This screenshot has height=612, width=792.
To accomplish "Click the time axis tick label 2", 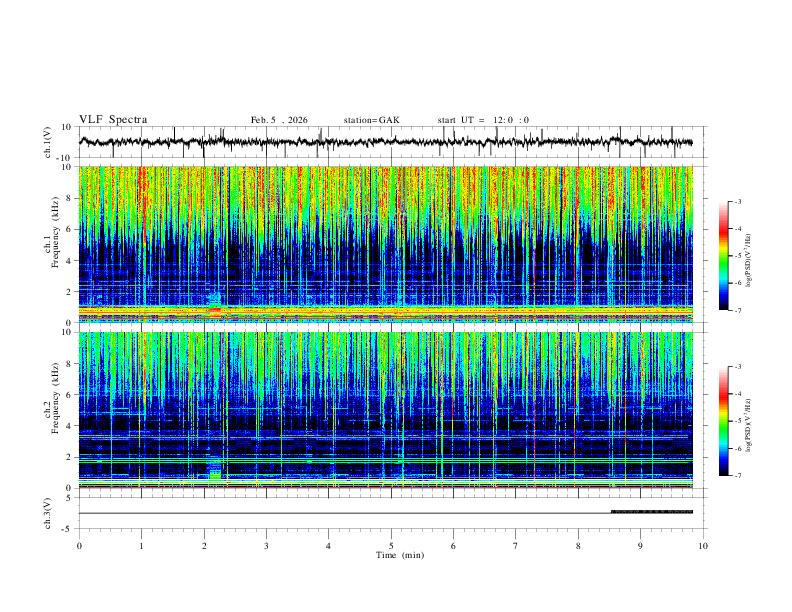I will 204,546.
